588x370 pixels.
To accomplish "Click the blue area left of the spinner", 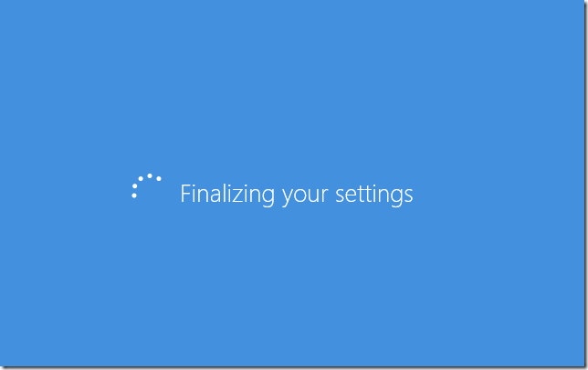I will click(x=66, y=185).
